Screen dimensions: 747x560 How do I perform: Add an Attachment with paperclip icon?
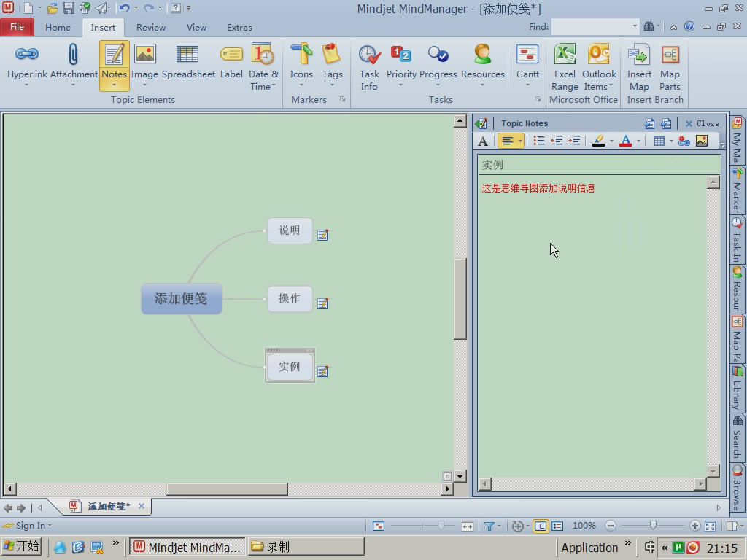coord(74,61)
